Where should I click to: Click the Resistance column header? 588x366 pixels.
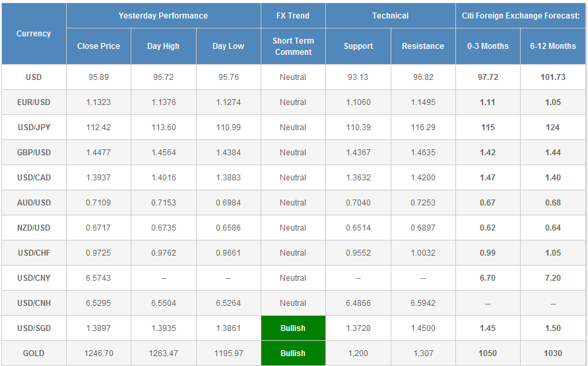pos(423,46)
